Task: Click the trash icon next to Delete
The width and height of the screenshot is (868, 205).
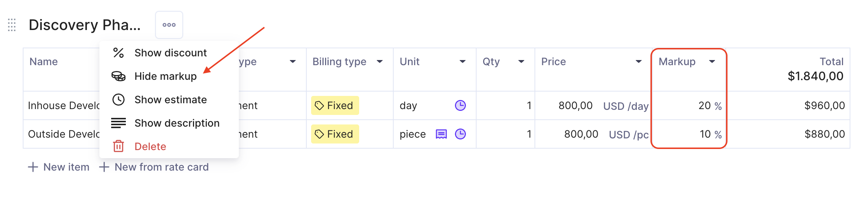Action: pyautogui.click(x=118, y=146)
